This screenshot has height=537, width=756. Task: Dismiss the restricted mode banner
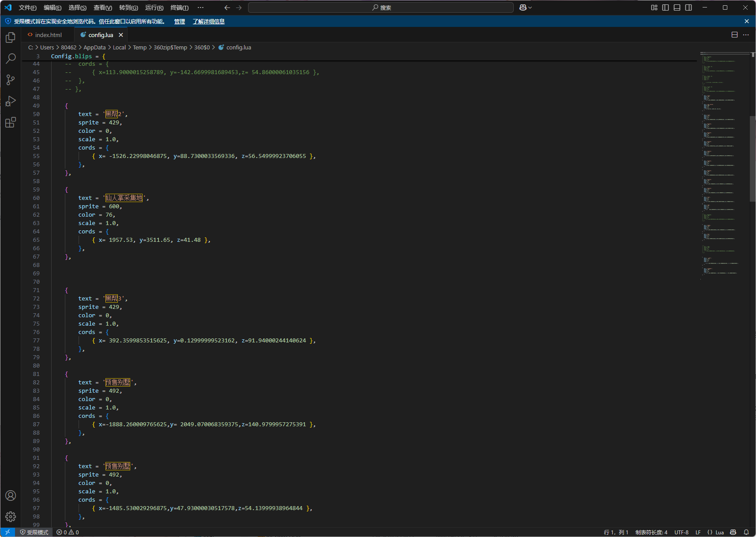click(x=747, y=21)
